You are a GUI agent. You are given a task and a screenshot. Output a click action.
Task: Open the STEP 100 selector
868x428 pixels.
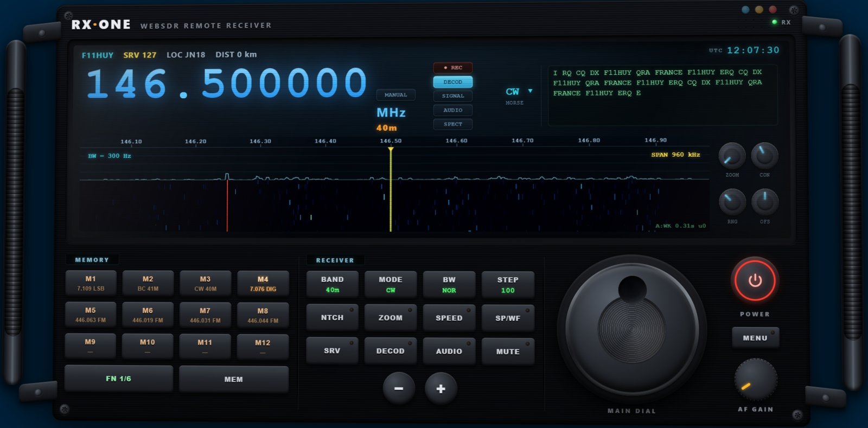pos(508,284)
